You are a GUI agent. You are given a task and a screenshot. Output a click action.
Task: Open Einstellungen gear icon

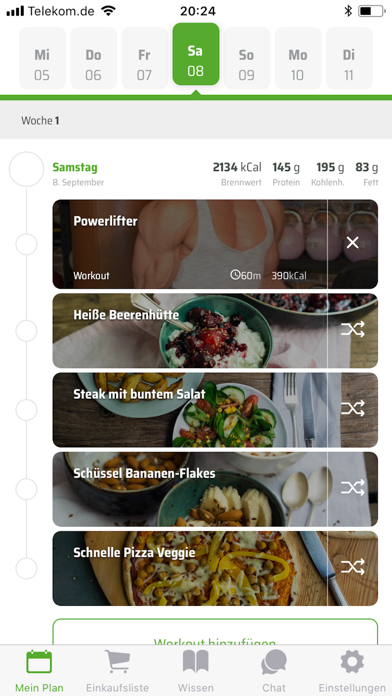click(x=352, y=662)
